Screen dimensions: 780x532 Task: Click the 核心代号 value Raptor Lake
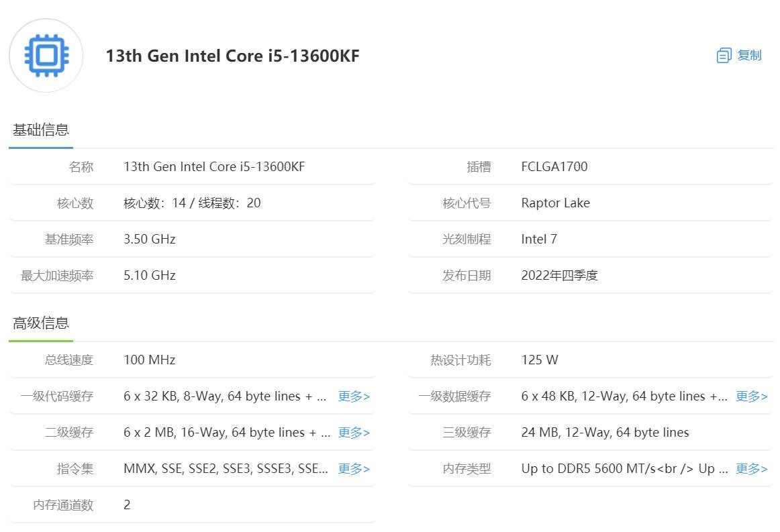555,203
